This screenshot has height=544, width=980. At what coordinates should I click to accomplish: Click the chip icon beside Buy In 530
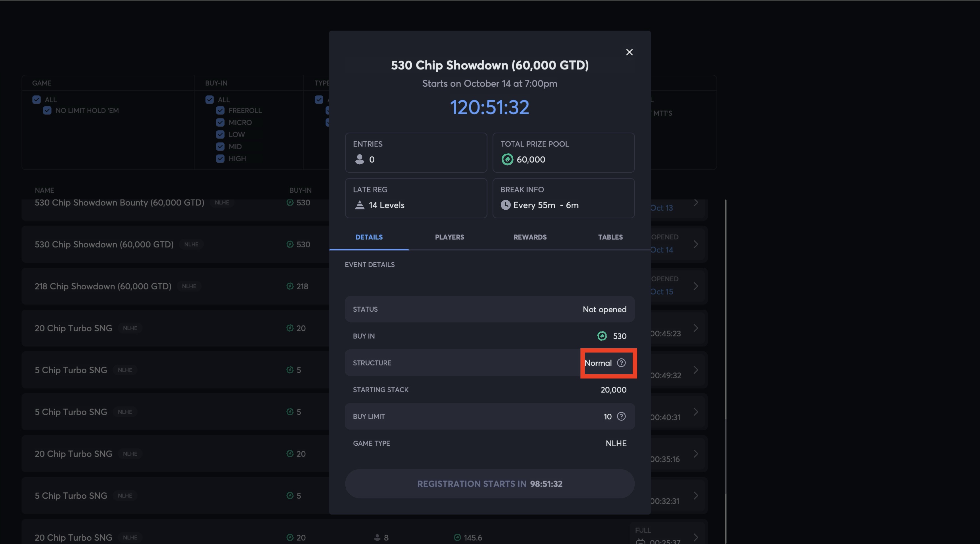(x=602, y=336)
